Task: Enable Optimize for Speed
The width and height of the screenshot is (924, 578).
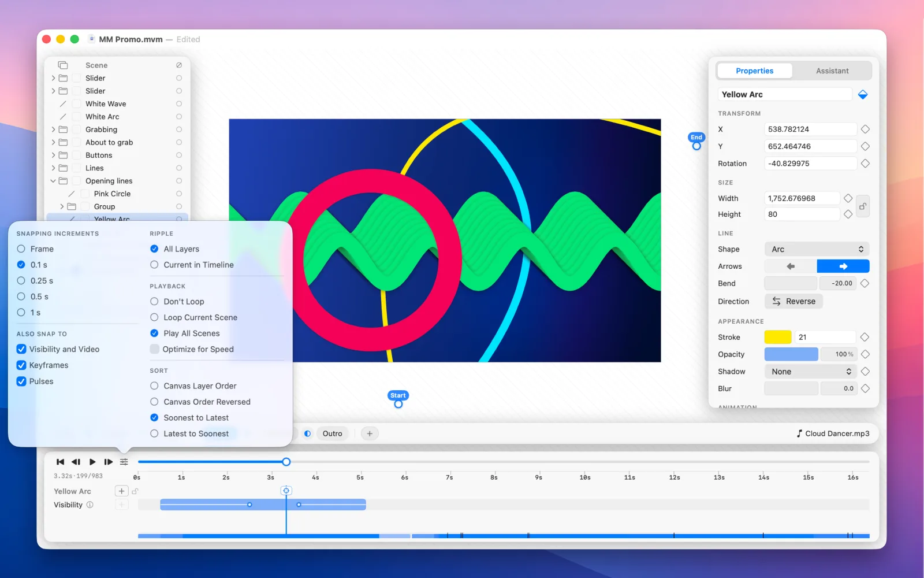Action: point(154,349)
